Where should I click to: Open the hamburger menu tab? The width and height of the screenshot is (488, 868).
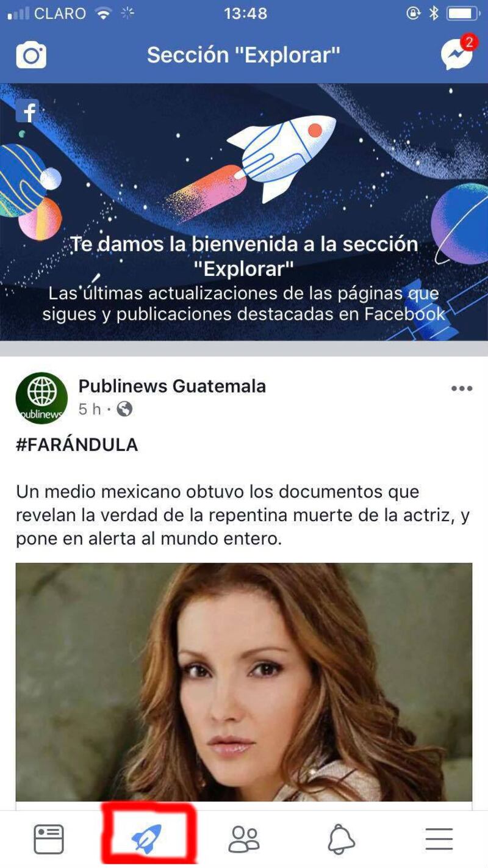click(439, 839)
